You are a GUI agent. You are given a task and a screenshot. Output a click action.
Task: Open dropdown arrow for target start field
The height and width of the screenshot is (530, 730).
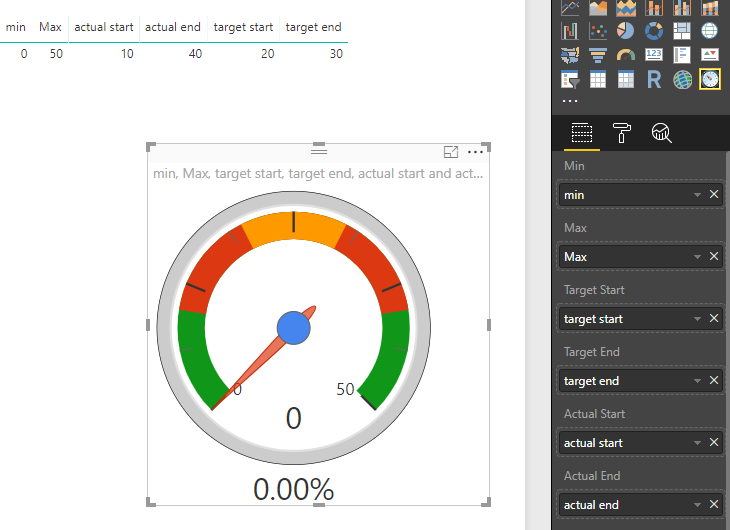[x=697, y=319]
